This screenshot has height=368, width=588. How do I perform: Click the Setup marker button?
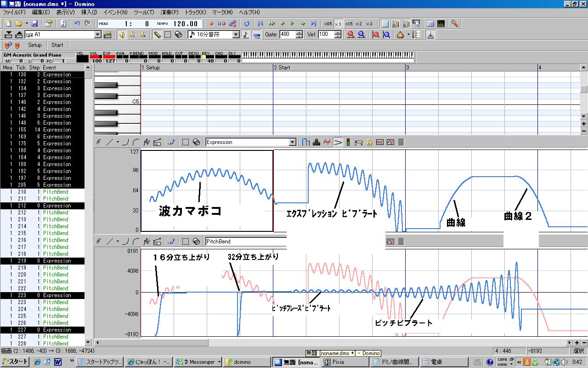(34, 45)
